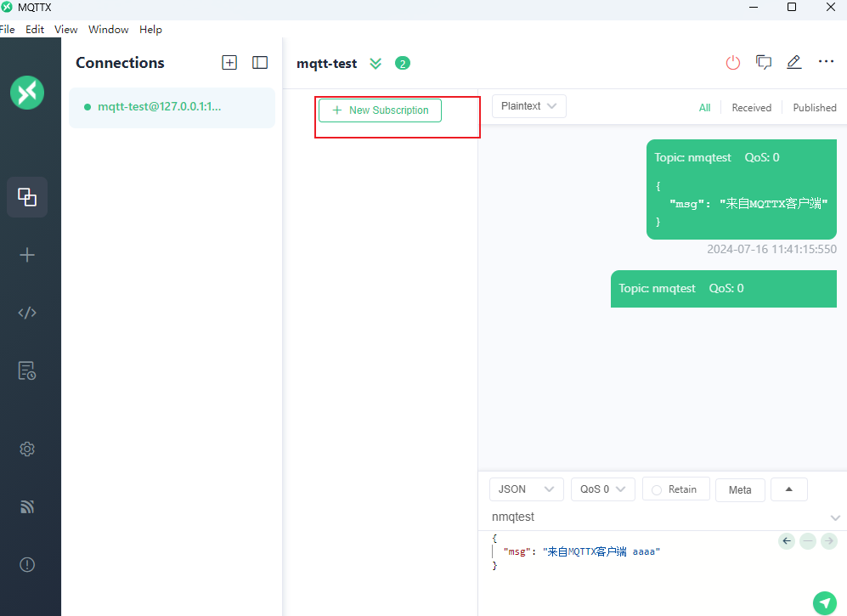The height and width of the screenshot is (616, 847).
Task: Open the Script page code icon
Action: (27, 313)
